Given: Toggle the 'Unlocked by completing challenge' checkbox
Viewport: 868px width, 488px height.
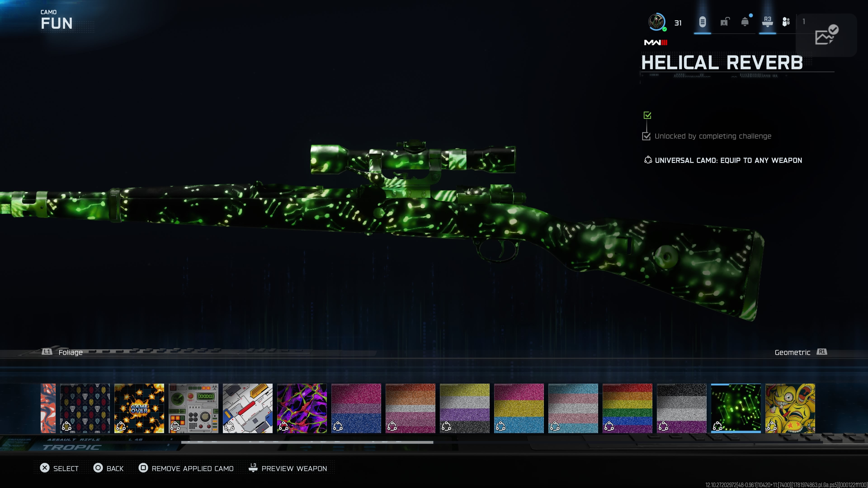Looking at the screenshot, I should coord(646,136).
